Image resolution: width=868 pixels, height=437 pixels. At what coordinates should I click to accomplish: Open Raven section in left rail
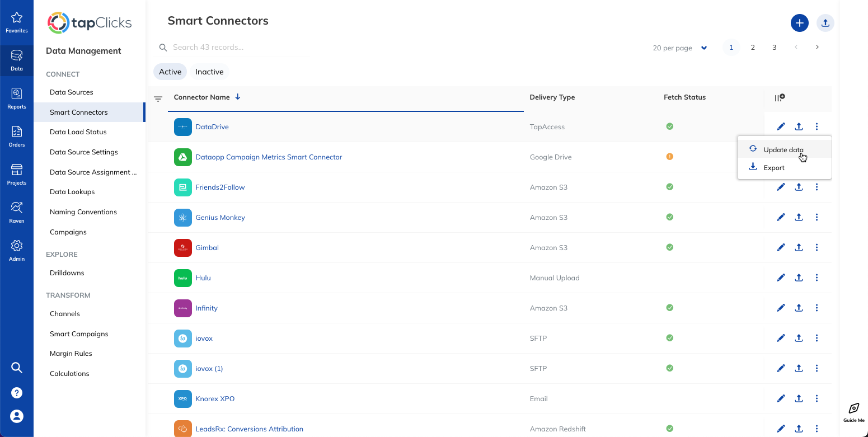17,213
